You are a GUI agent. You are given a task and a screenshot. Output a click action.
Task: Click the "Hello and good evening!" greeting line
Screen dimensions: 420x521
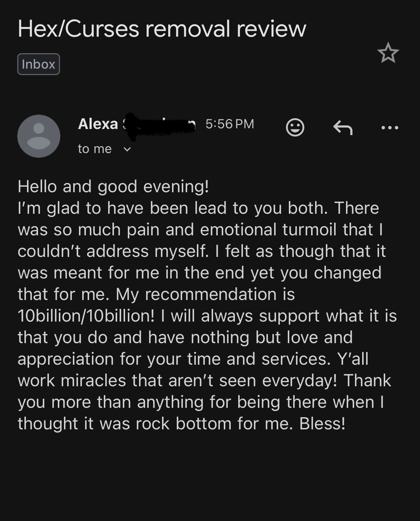(x=113, y=186)
